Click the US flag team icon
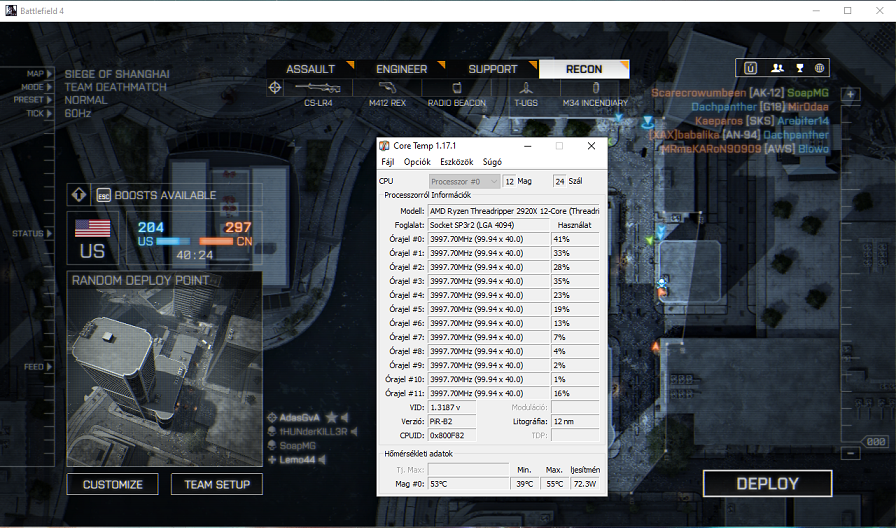This screenshot has width=896, height=528. (93, 229)
